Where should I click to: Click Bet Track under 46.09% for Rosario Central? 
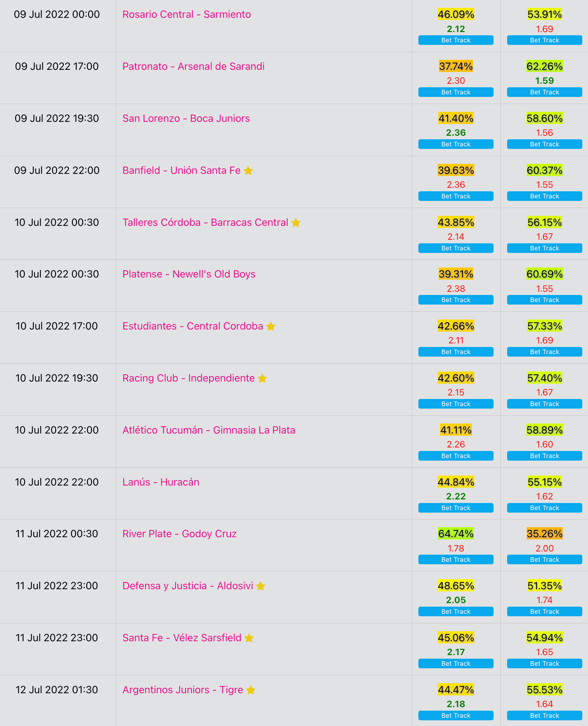(456, 40)
